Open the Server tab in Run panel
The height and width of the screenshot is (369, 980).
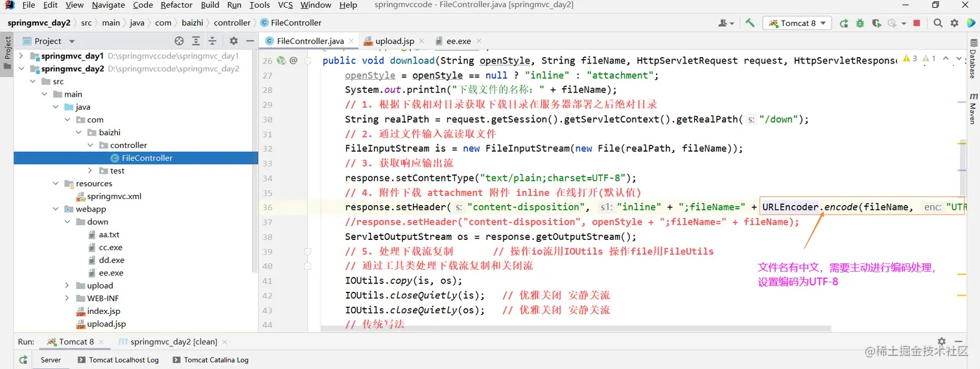51,360
